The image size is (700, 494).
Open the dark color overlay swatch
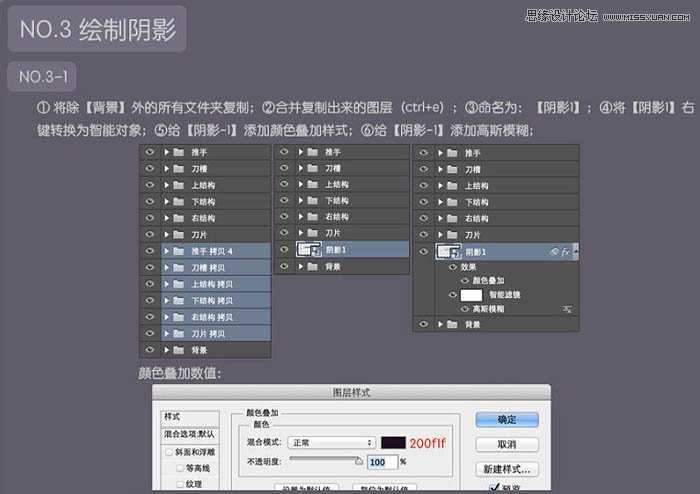[x=393, y=443]
